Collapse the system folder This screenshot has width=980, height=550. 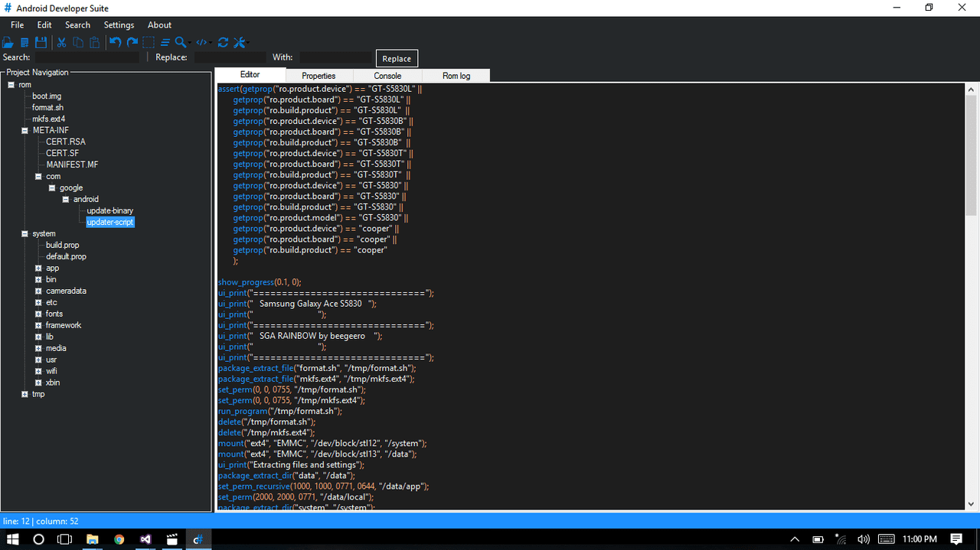point(25,234)
